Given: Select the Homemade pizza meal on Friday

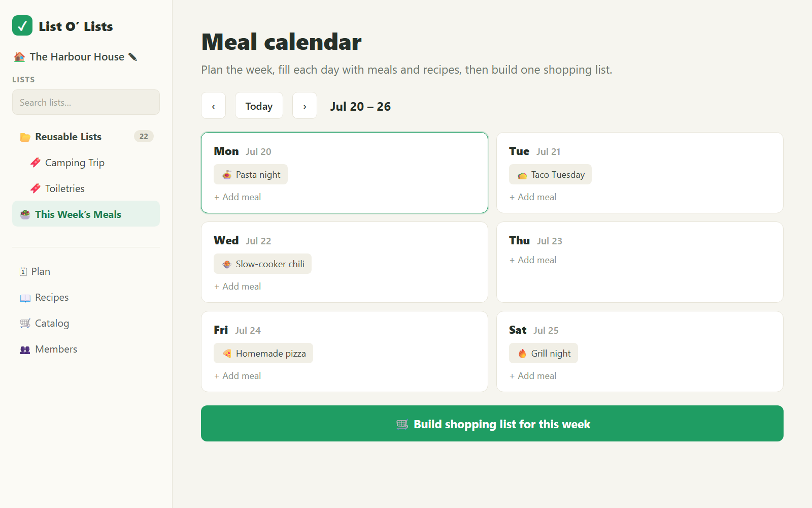Looking at the screenshot, I should (263, 353).
